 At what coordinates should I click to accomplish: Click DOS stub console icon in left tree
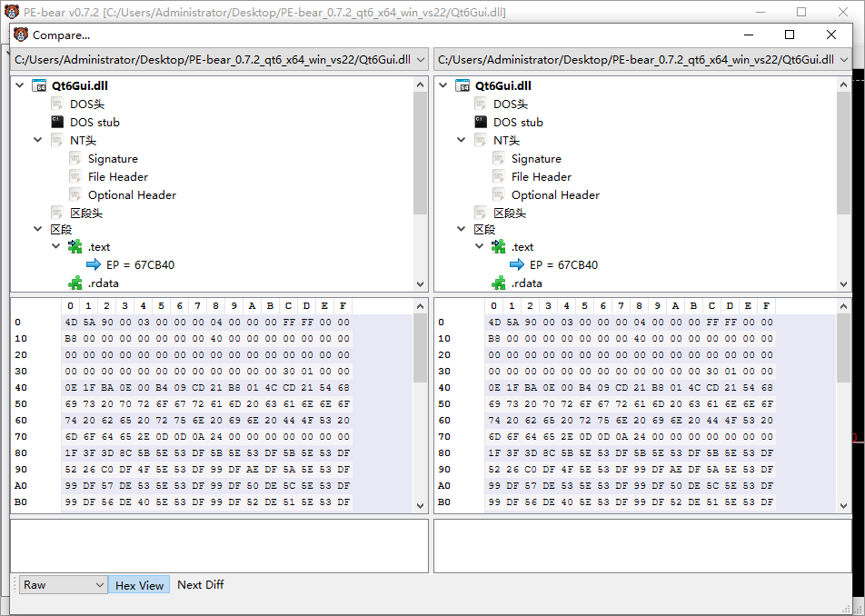tap(57, 122)
